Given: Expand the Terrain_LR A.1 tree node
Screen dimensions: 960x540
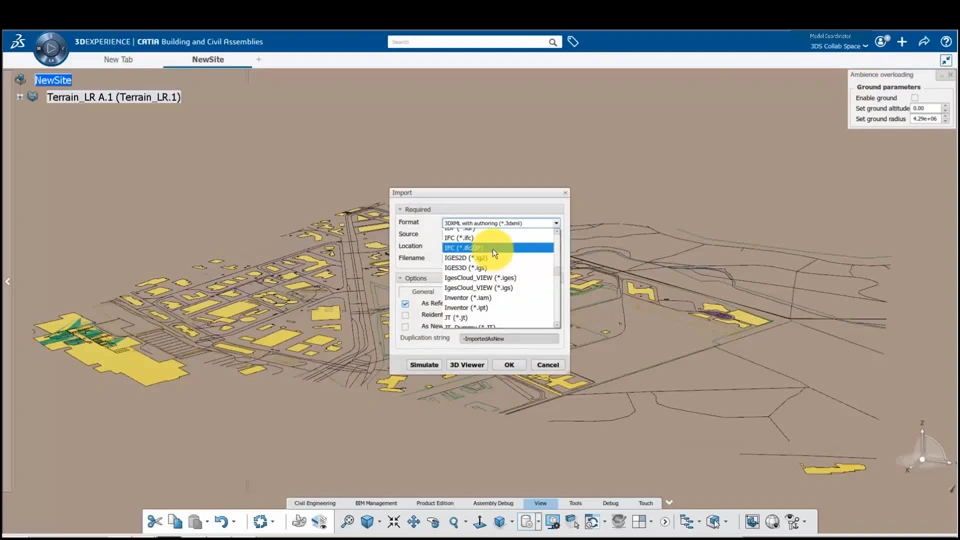Looking at the screenshot, I should pyautogui.click(x=20, y=97).
